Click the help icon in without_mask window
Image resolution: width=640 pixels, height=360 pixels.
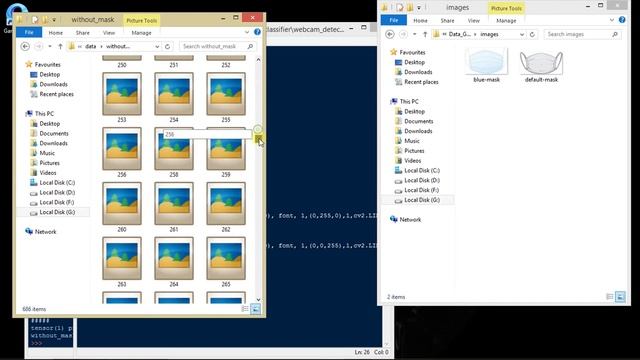click(257, 32)
